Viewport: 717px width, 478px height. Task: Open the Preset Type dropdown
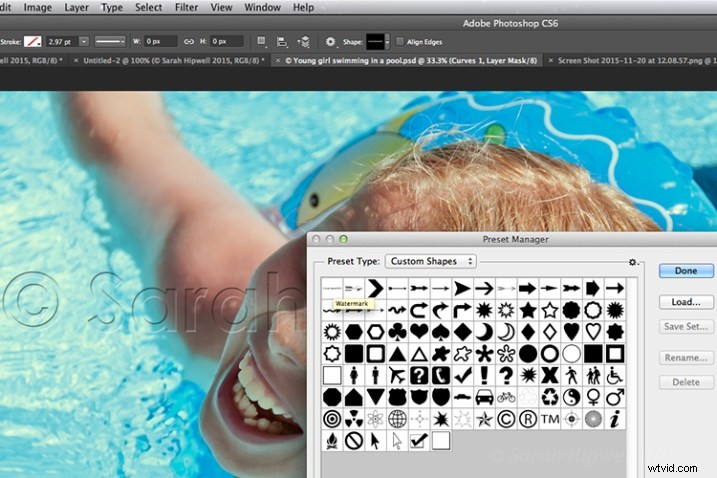click(431, 261)
